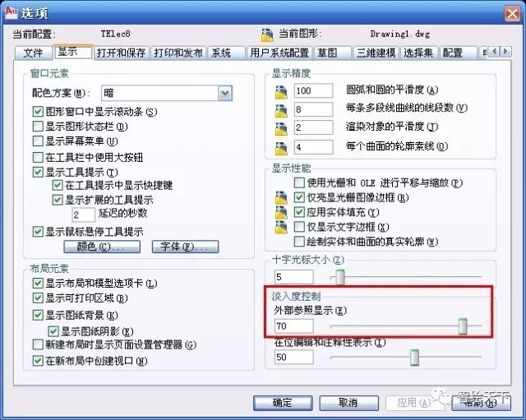Switch to the 打开和保存 tab
Viewport: 526px width, 420px height.
coord(121,53)
